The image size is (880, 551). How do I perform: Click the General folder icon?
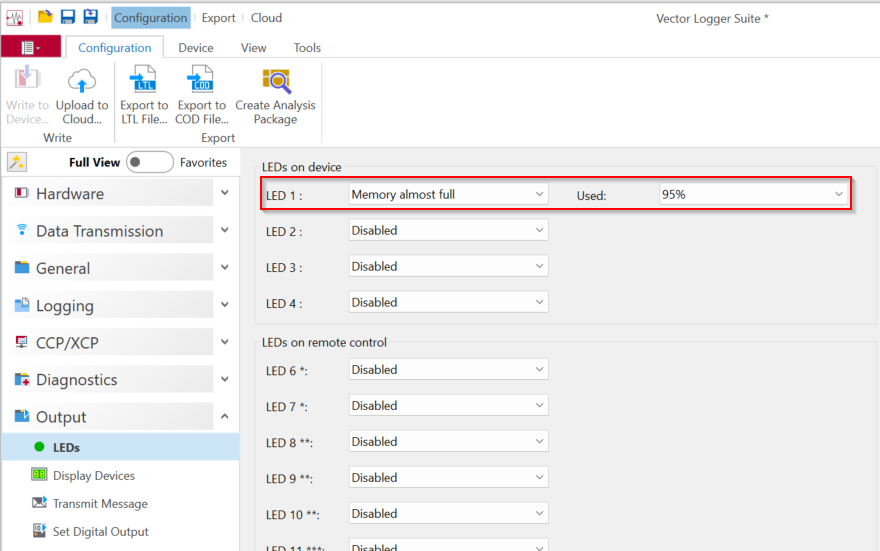[x=22, y=267]
